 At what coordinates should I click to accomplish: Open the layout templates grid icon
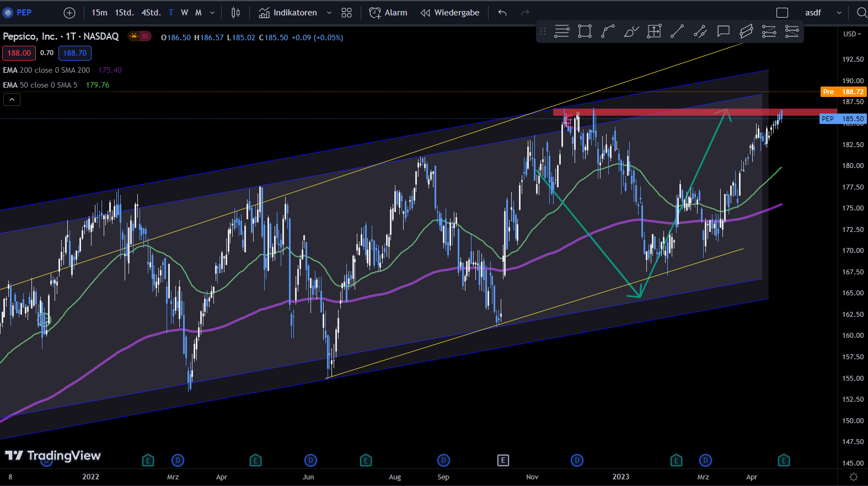tap(346, 13)
